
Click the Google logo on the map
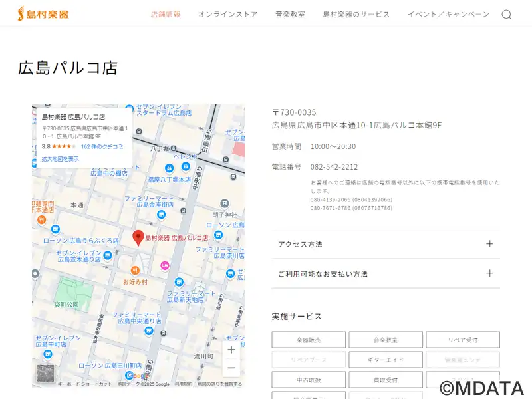(139, 376)
